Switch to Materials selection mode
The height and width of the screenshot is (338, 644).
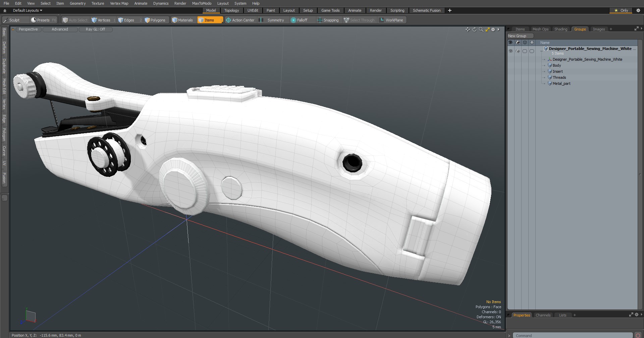click(x=182, y=20)
